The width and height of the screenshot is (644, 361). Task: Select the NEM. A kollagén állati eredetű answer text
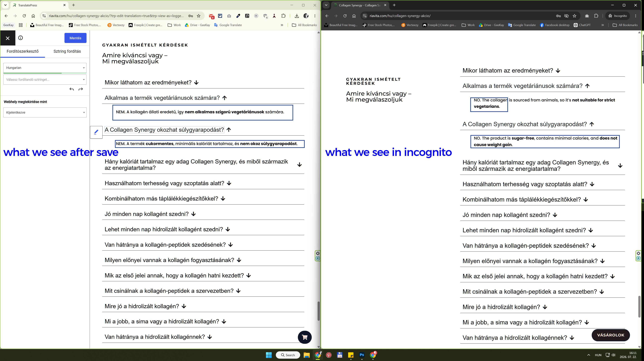(200, 112)
